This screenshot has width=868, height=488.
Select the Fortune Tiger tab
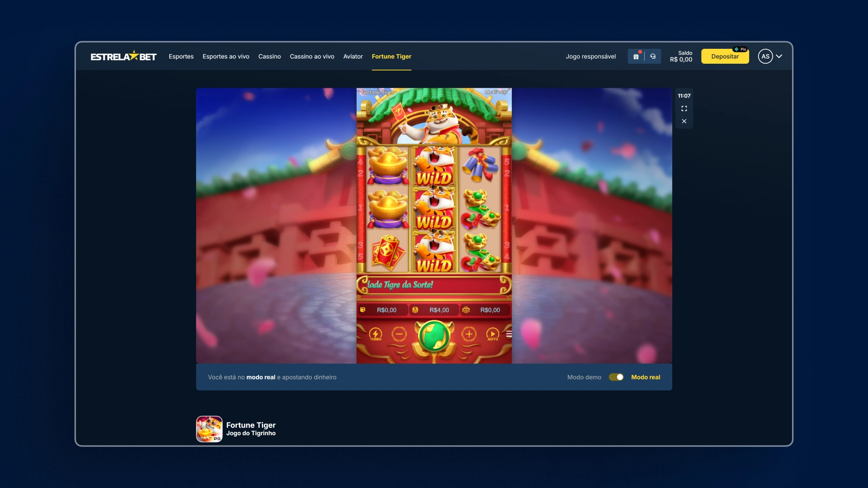[392, 56]
